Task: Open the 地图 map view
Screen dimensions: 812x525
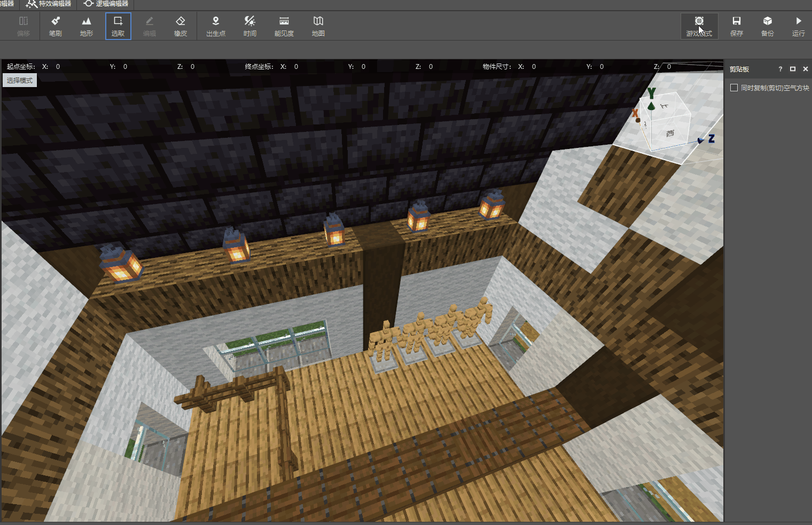Action: (x=318, y=26)
